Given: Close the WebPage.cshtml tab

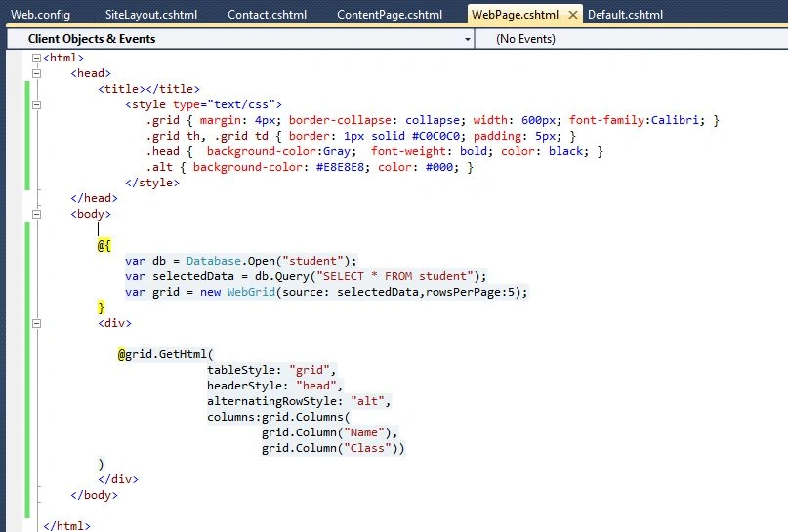Looking at the screenshot, I should click(x=572, y=15).
